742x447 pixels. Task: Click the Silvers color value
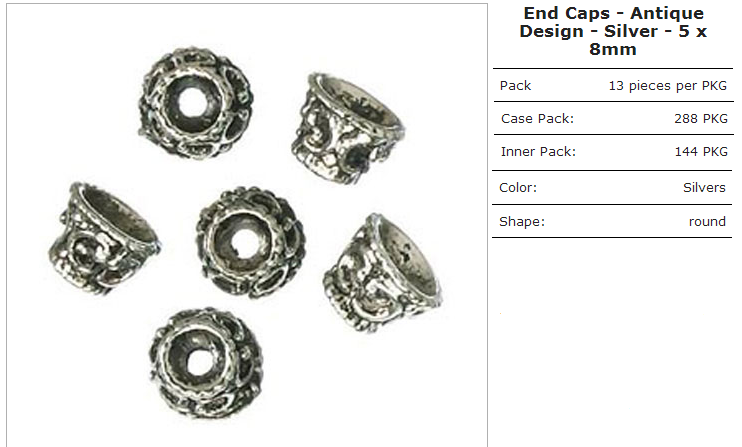(x=704, y=187)
